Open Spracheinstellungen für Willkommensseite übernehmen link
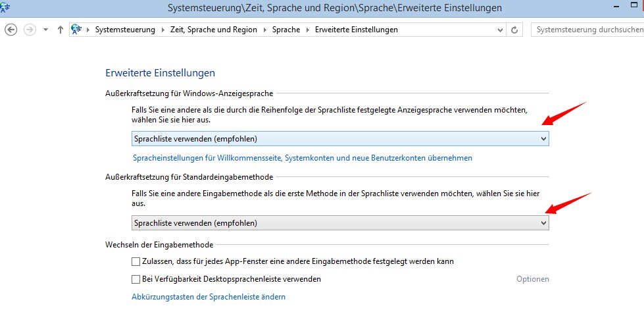This screenshot has height=310, width=644. (303, 157)
